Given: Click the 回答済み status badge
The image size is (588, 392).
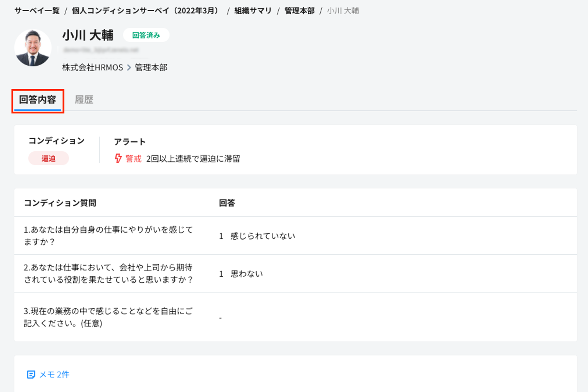Looking at the screenshot, I should (146, 35).
